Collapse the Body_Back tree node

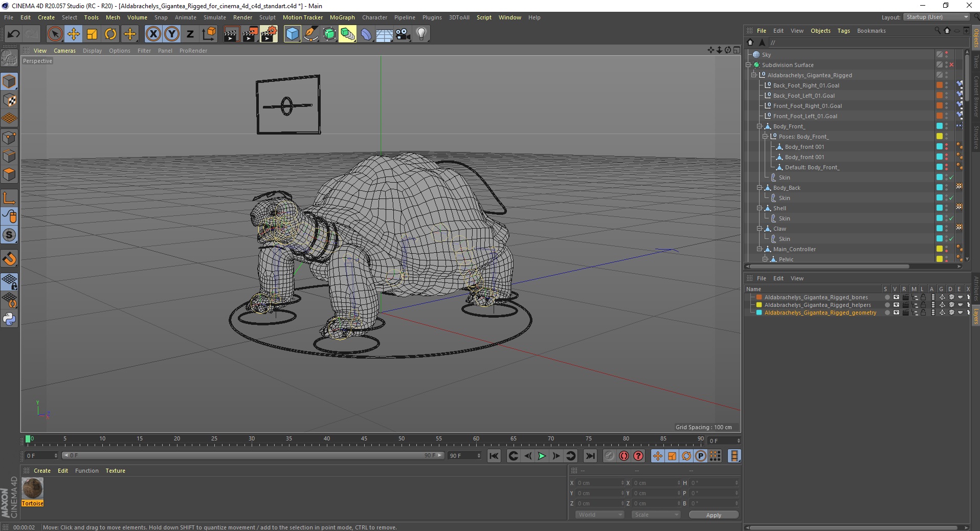[760, 188]
